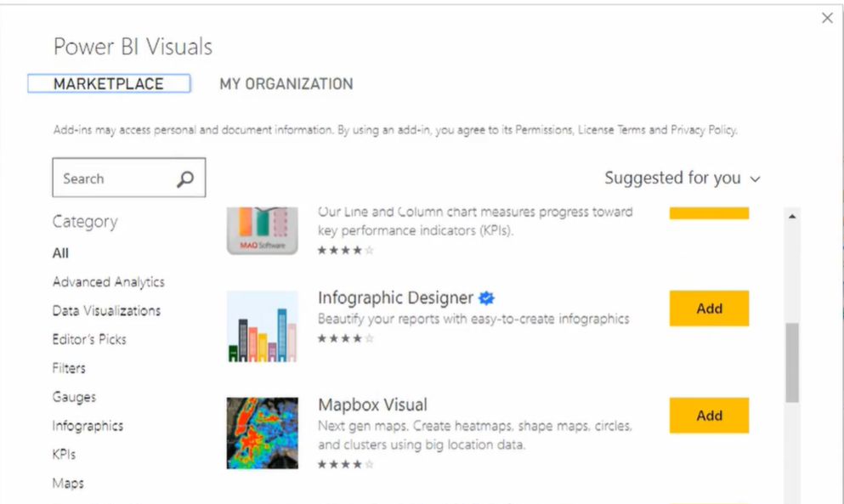The image size is (844, 504).
Task: Click the search magnifier icon
Action: point(185,178)
